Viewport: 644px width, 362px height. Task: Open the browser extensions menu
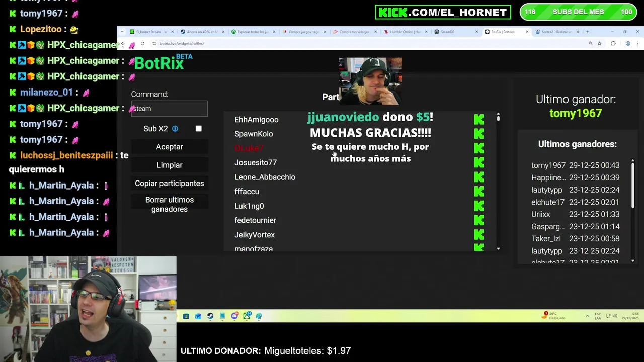pos(613,44)
